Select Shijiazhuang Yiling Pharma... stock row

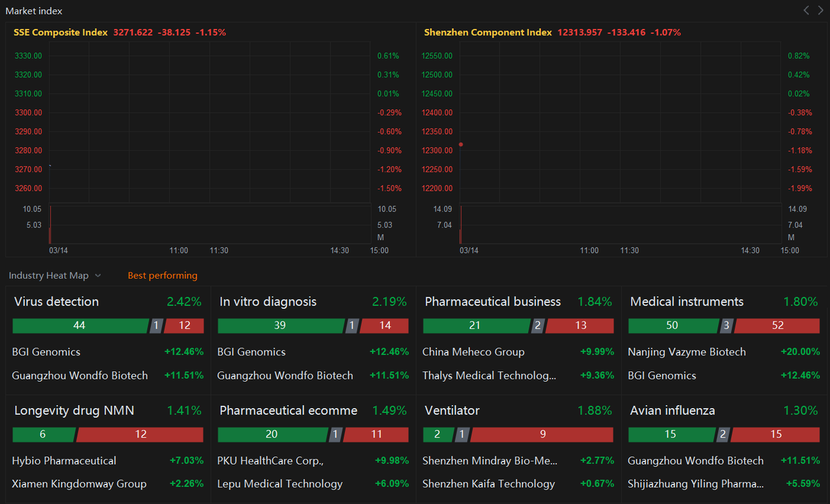click(x=724, y=484)
